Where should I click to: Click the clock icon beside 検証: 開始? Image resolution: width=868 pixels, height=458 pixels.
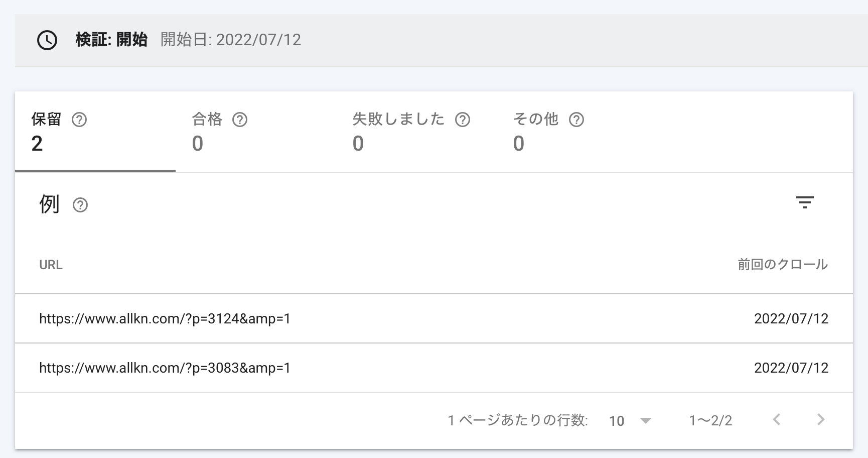coord(47,40)
